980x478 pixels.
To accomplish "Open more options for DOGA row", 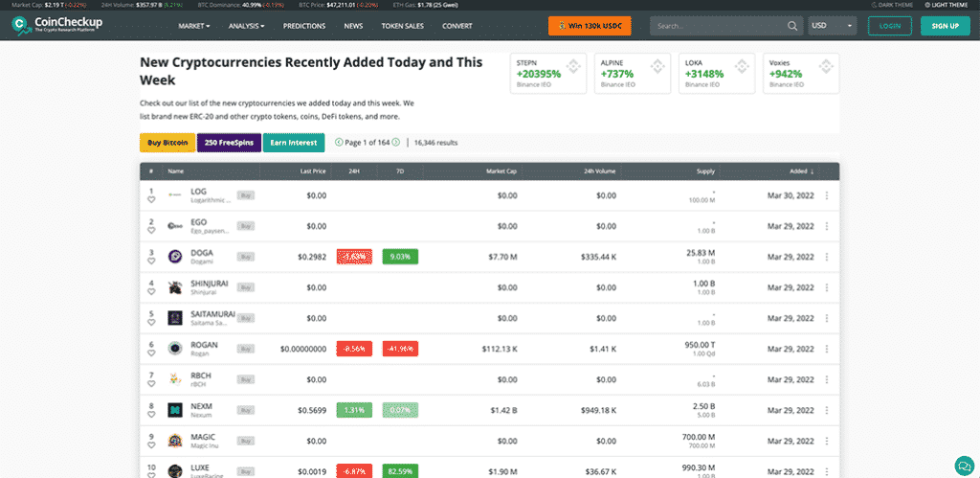I will [827, 257].
